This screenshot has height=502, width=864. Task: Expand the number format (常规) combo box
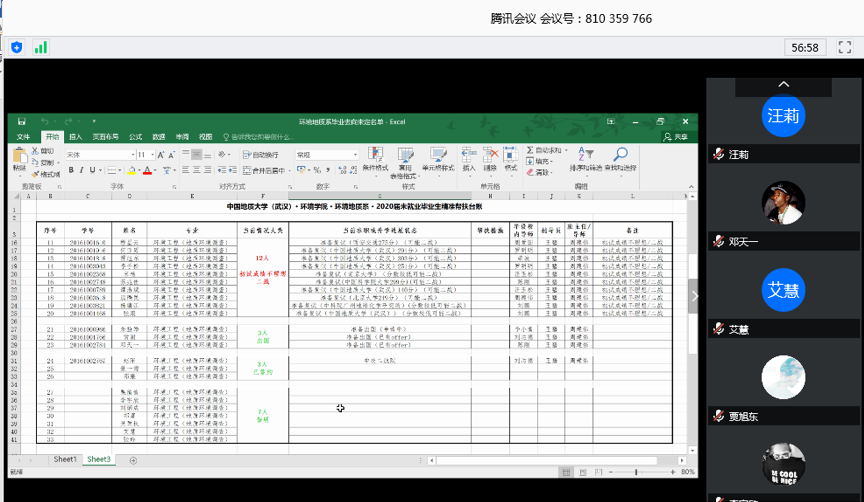click(x=354, y=155)
